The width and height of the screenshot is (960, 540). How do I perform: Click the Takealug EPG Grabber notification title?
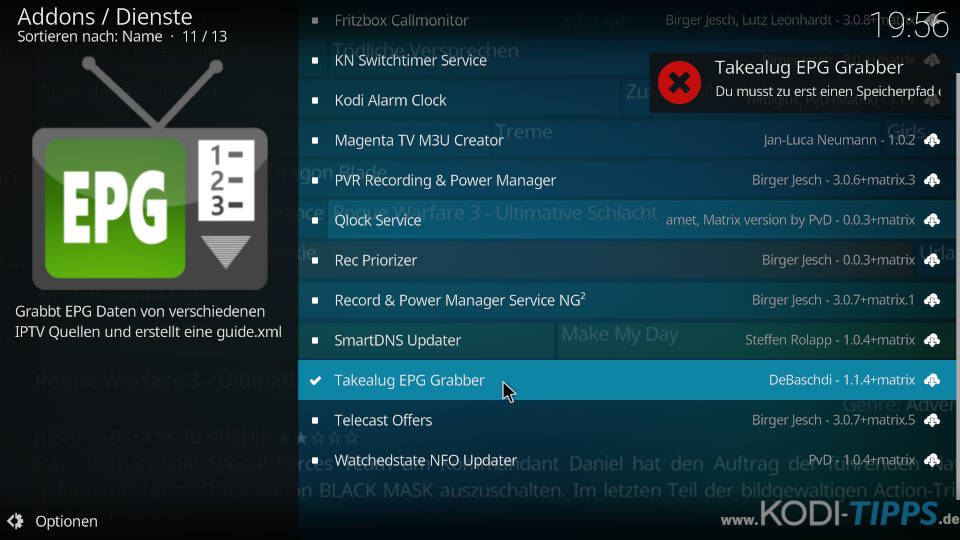tap(809, 67)
